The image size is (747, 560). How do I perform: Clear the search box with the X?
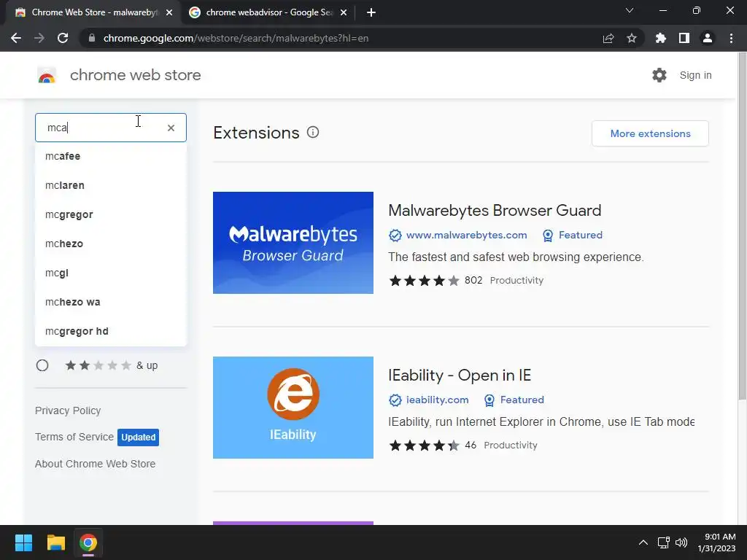pos(171,128)
